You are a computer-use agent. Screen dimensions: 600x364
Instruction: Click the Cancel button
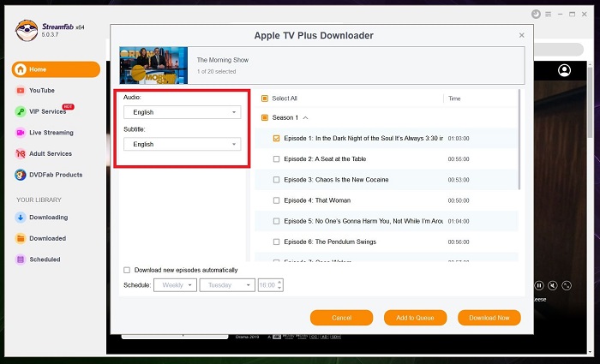click(x=341, y=318)
